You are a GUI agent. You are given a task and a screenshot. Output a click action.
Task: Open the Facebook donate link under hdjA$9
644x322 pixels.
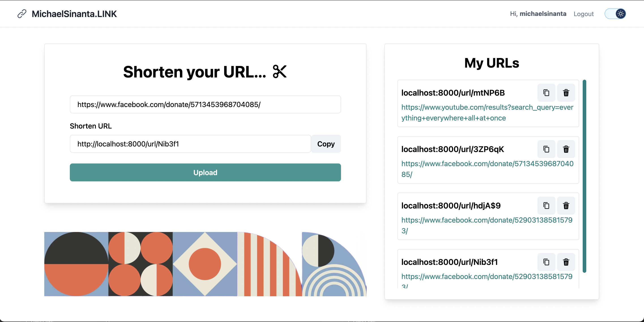coord(487,225)
